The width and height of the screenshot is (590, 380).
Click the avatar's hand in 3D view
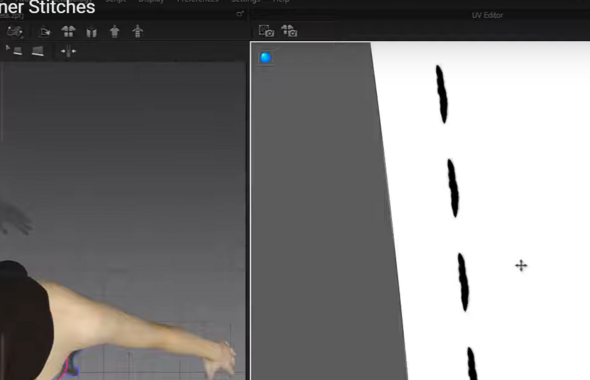(x=220, y=359)
